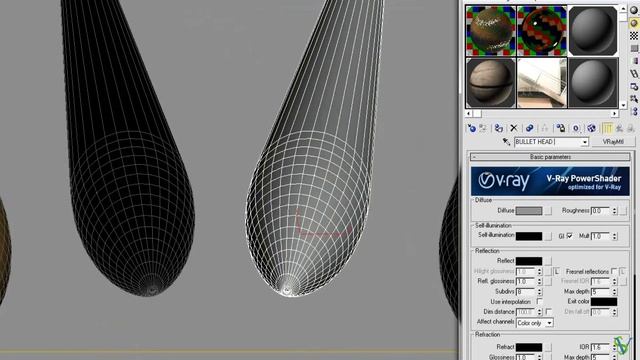Viewport: 640px width, 360px height.
Task: Click map button next to Refl. glossiness
Action: click(548, 281)
